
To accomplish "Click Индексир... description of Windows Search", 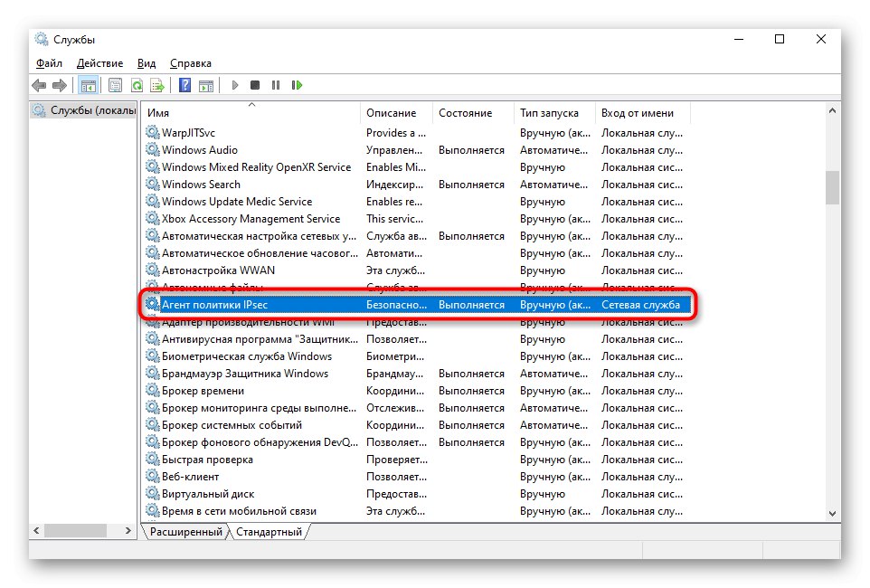I will [394, 185].
